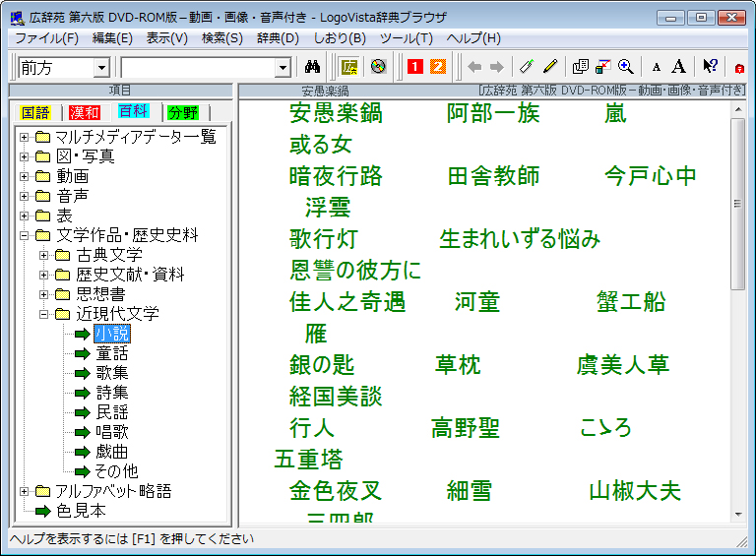
Task: Open the 暗夜行路 entry link
Action: (x=335, y=176)
